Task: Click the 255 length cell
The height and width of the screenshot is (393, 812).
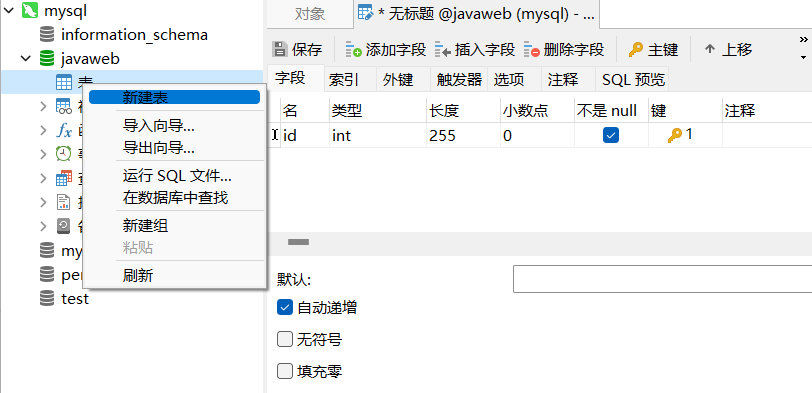Action: point(463,136)
